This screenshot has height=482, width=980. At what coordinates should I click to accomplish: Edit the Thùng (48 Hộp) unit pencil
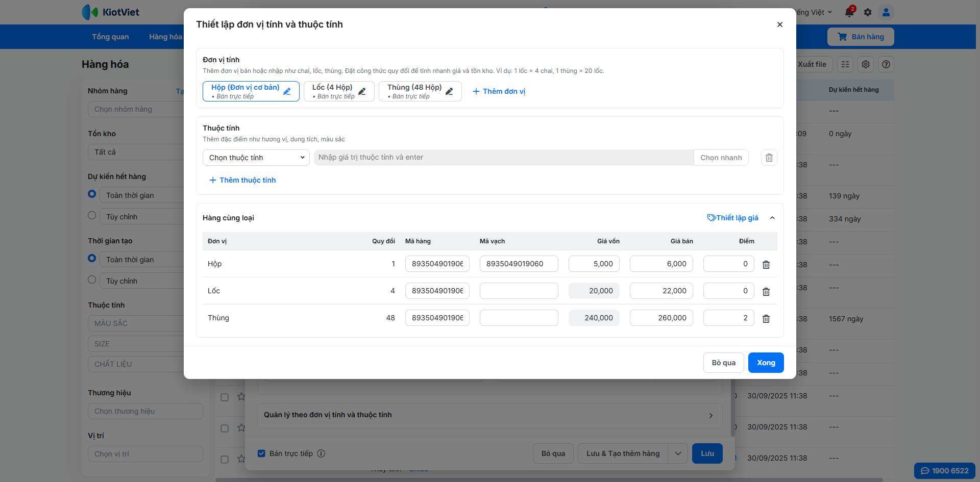[x=449, y=91]
